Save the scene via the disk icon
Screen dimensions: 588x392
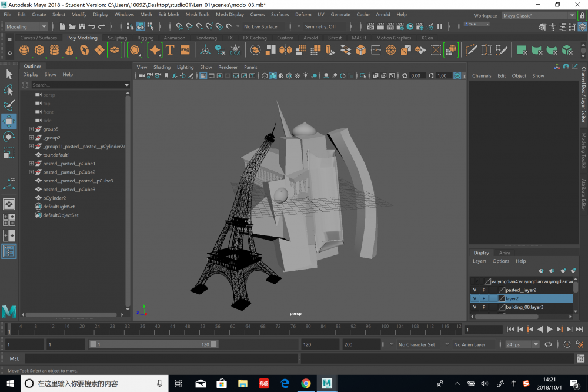pos(82,26)
